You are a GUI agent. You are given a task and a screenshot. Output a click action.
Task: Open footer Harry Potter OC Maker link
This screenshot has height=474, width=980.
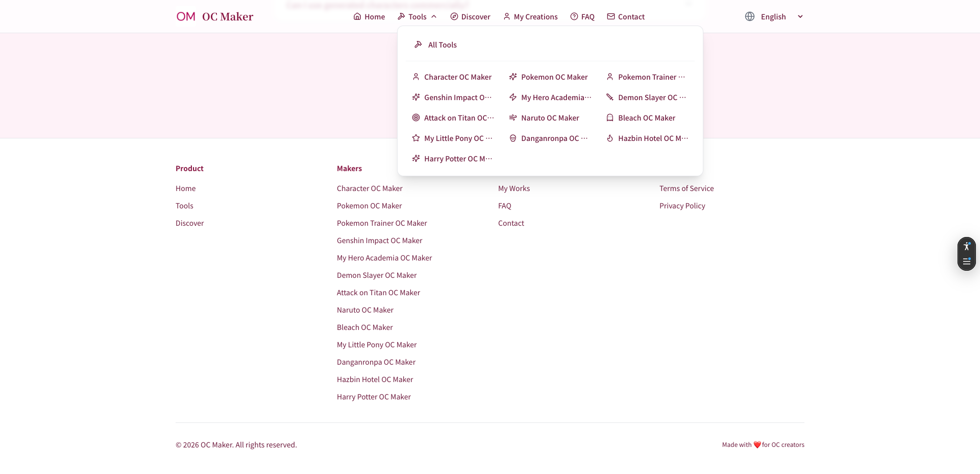pos(374,396)
